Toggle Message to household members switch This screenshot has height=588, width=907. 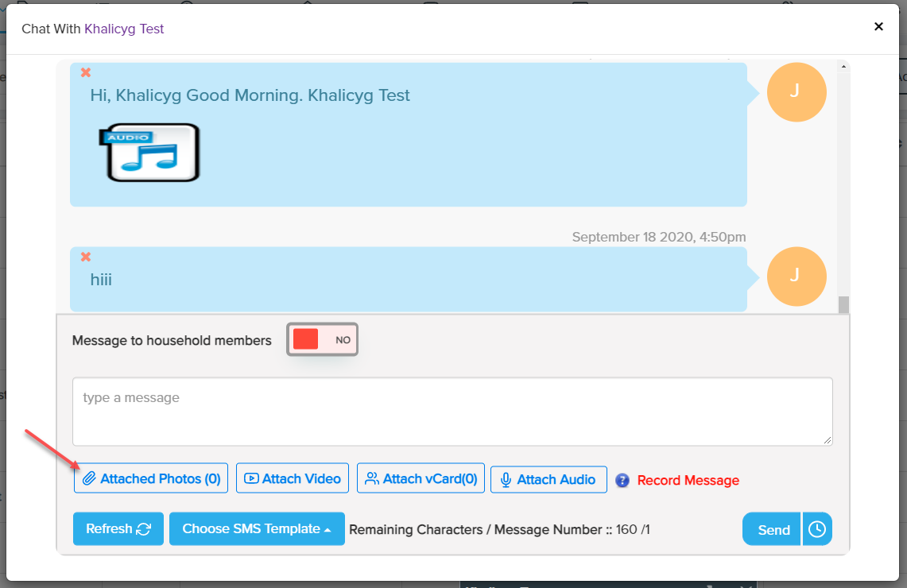323,339
